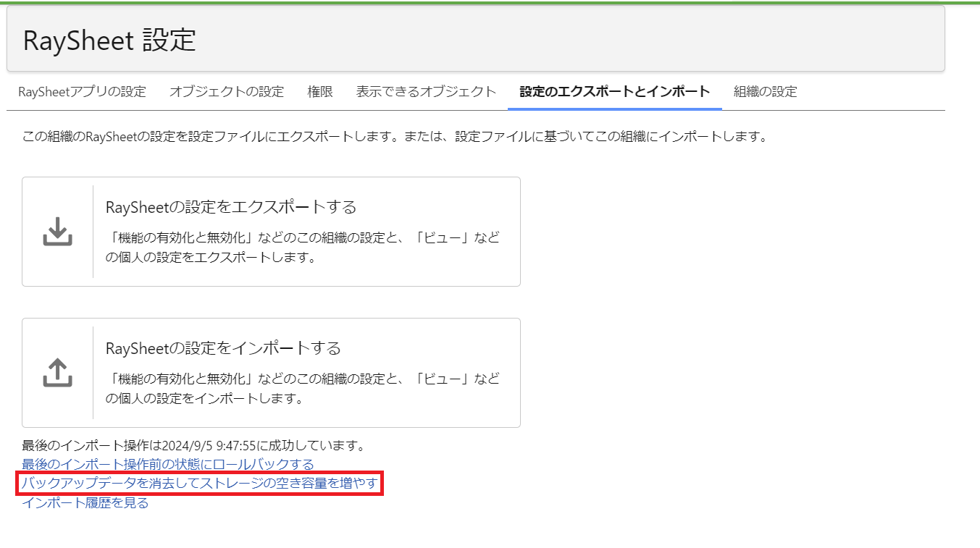Click the export card description text
Image resolution: width=980 pixels, height=548 pixels.
pos(303,248)
